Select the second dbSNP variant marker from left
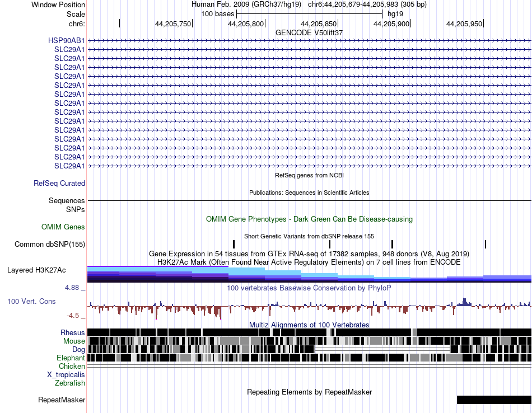The width and height of the screenshot is (532, 413). [330, 244]
